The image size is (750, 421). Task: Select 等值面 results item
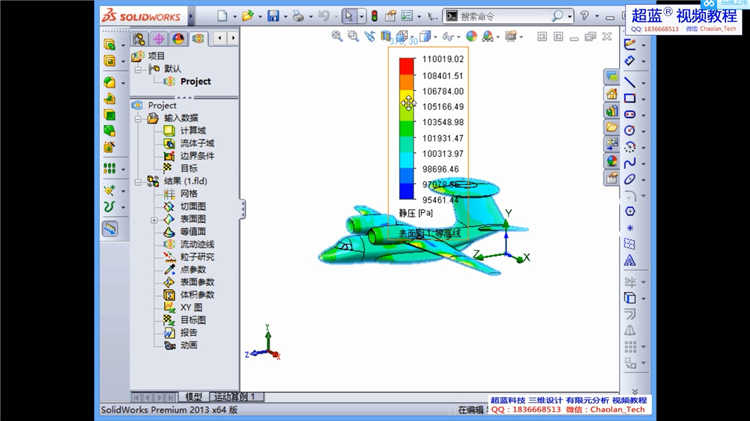(193, 232)
